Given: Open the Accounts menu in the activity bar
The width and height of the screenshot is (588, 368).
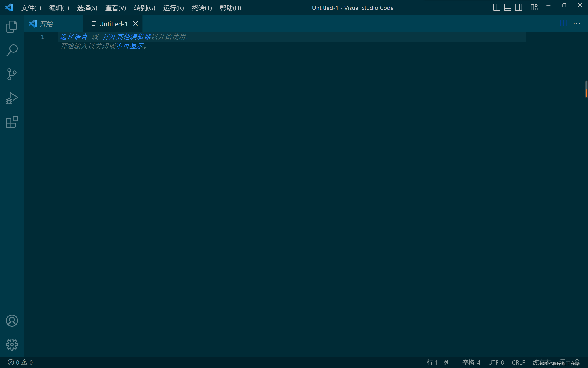Looking at the screenshot, I should [12, 321].
